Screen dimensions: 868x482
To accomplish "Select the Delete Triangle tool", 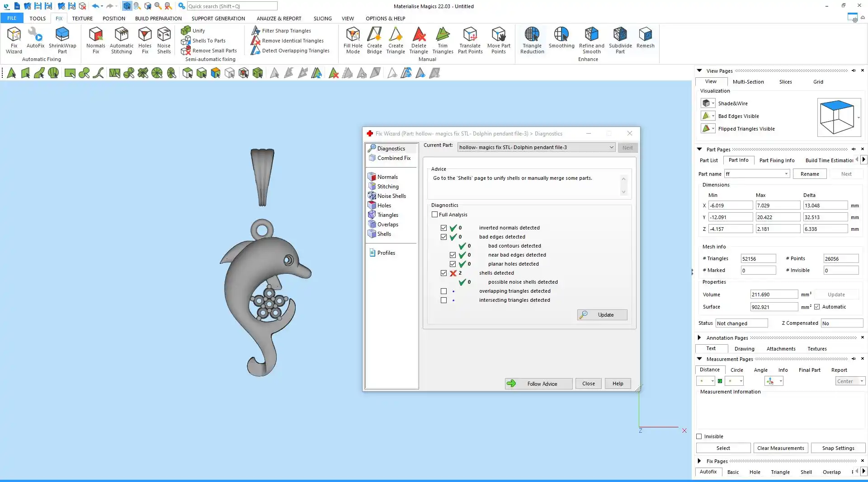I will point(419,40).
